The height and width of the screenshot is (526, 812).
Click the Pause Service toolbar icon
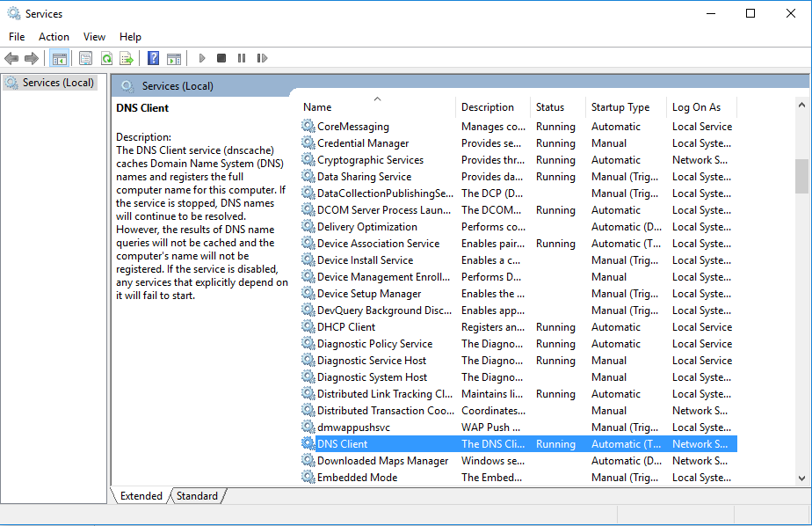point(242,59)
